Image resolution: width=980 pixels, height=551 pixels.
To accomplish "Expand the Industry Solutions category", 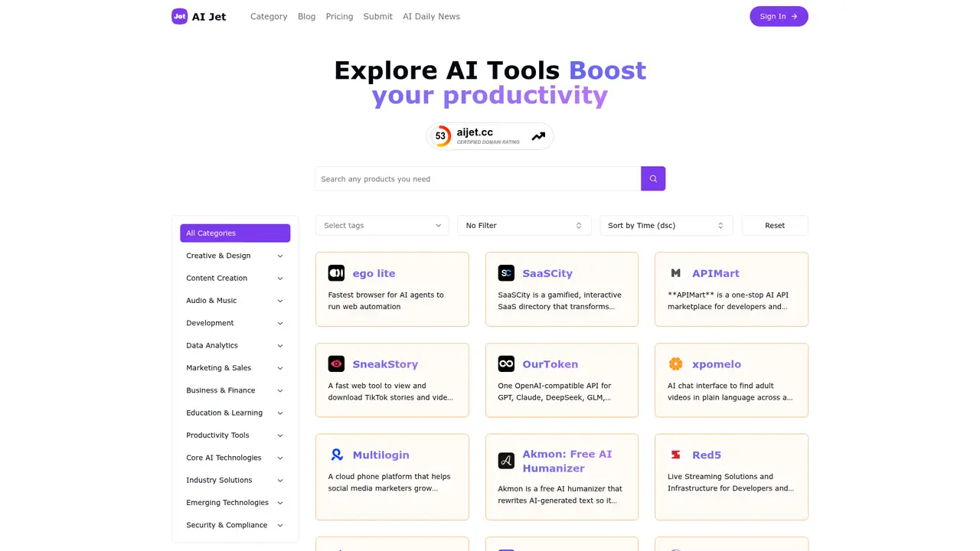I will pos(235,480).
